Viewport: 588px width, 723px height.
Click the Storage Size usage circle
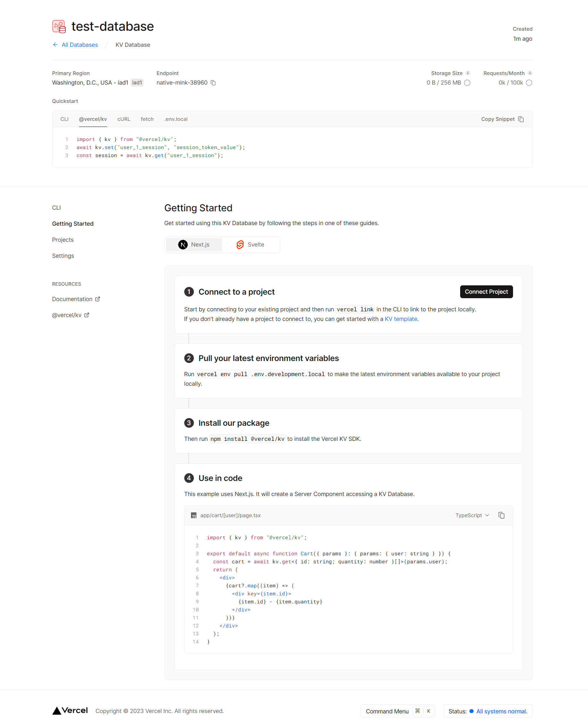point(467,83)
